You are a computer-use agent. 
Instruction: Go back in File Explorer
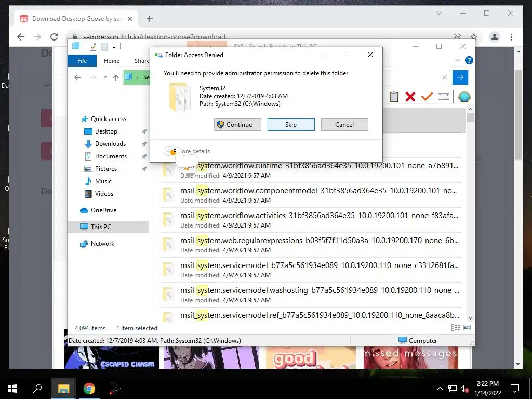click(77, 78)
